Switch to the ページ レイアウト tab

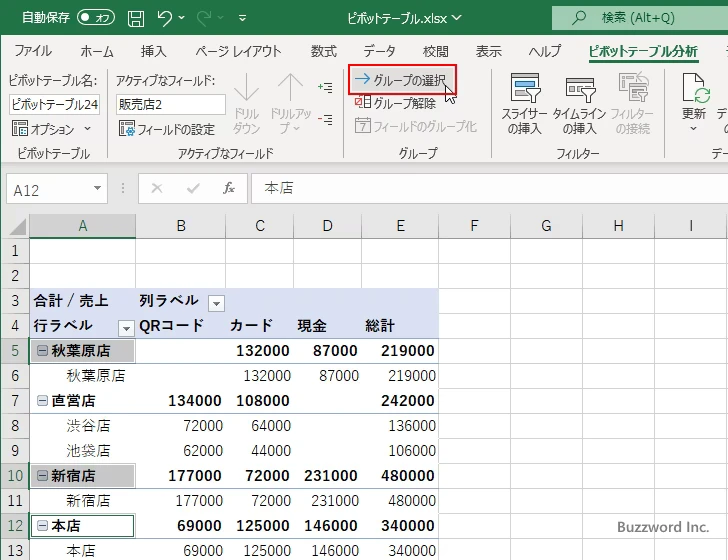238,51
